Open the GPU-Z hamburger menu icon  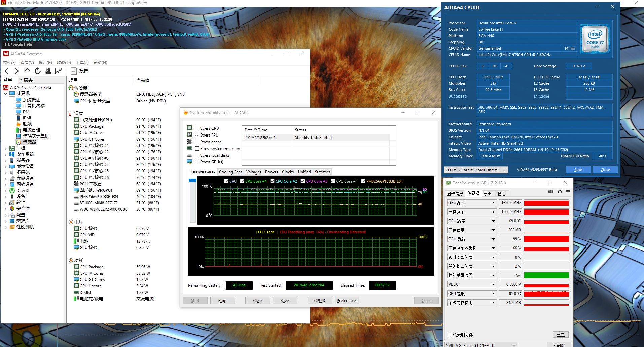click(568, 192)
